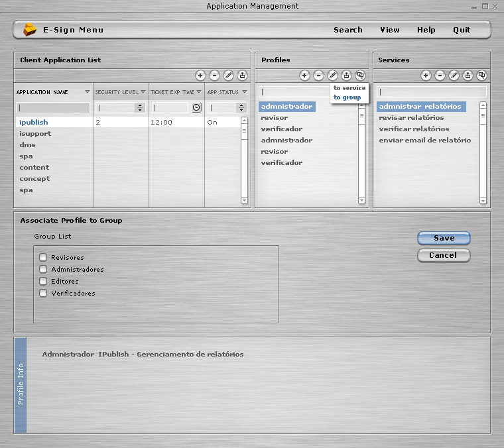The image size is (504, 448).
Task: Click the edit pencil icon in Client Application List
Action: 228,76
